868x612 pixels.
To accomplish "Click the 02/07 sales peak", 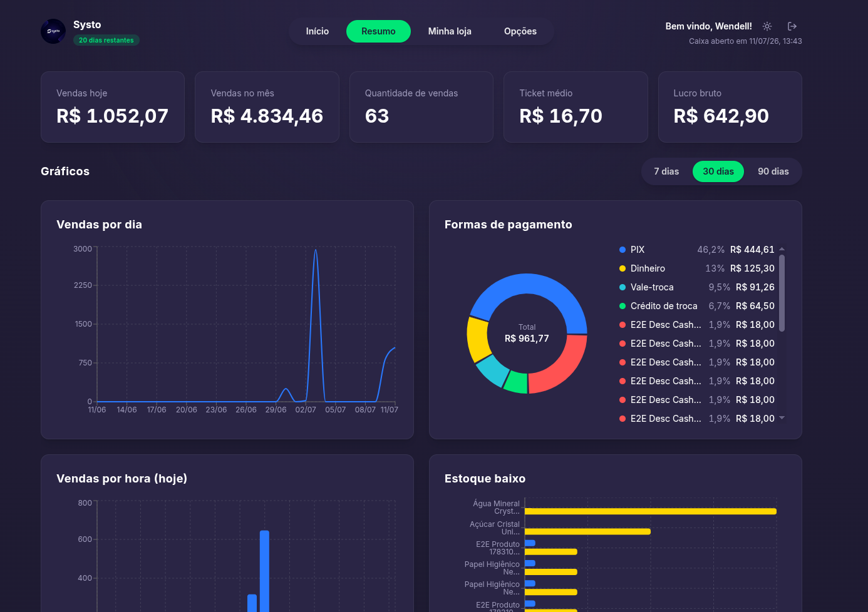I will (316, 250).
